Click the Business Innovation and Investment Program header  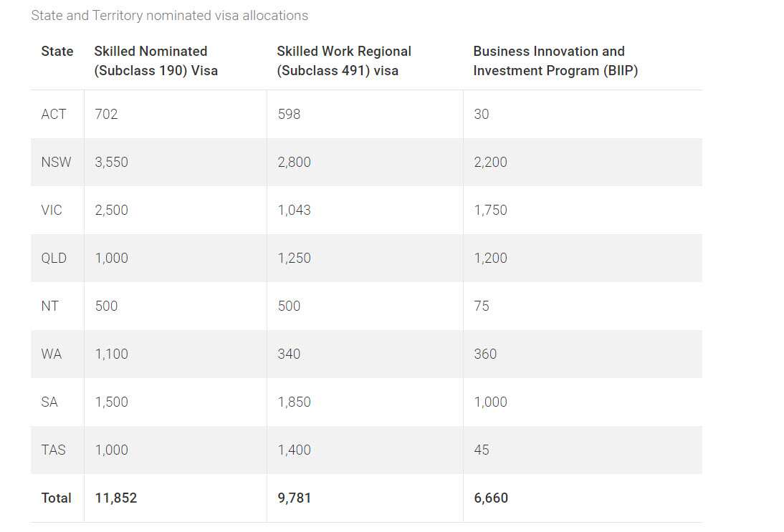[x=555, y=61]
